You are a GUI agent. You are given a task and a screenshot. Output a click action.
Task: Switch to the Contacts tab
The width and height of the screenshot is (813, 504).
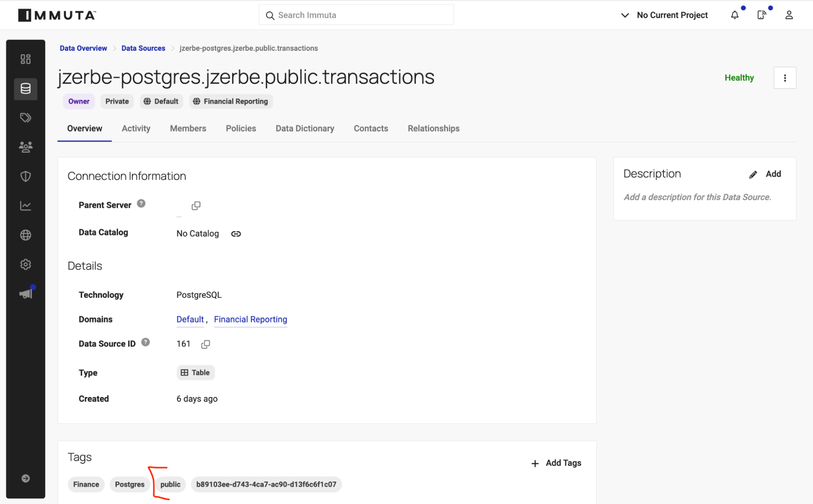tap(371, 129)
